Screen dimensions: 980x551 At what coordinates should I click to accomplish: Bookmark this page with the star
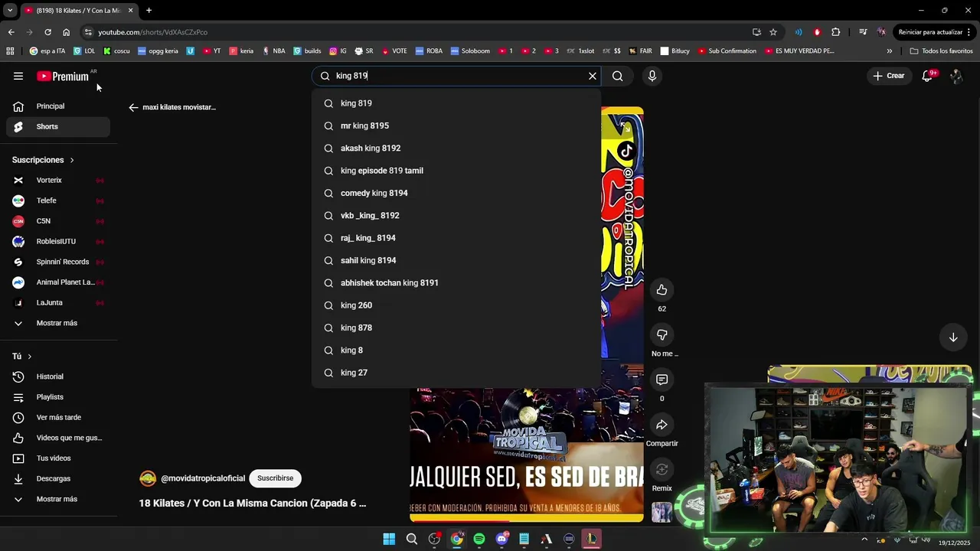click(773, 32)
